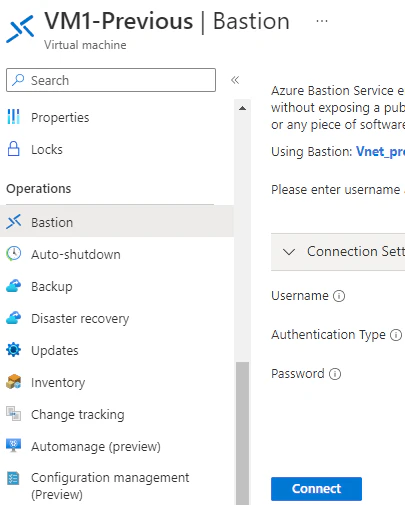
Task: Focus the sidebar Search field
Action: pyautogui.click(x=111, y=80)
